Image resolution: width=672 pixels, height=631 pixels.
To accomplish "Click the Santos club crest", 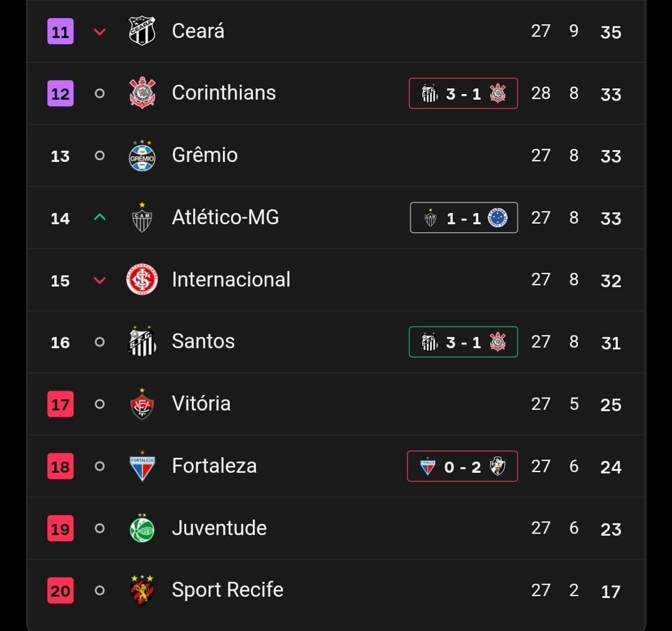I will [142, 341].
